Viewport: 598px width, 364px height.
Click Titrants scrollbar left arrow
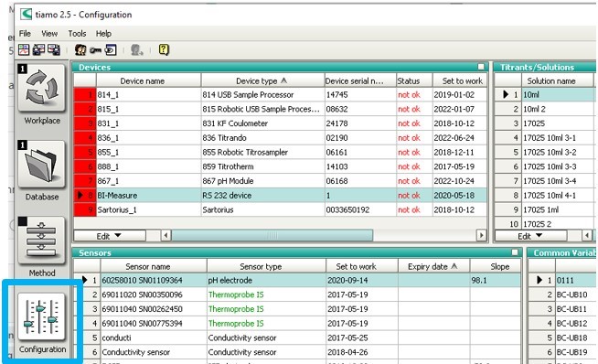(587, 235)
